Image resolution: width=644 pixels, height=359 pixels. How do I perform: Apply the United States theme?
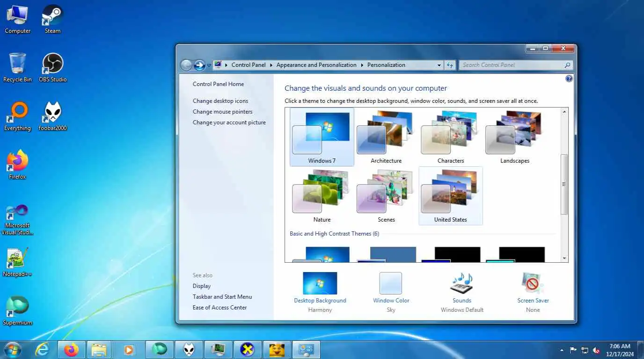point(451,196)
